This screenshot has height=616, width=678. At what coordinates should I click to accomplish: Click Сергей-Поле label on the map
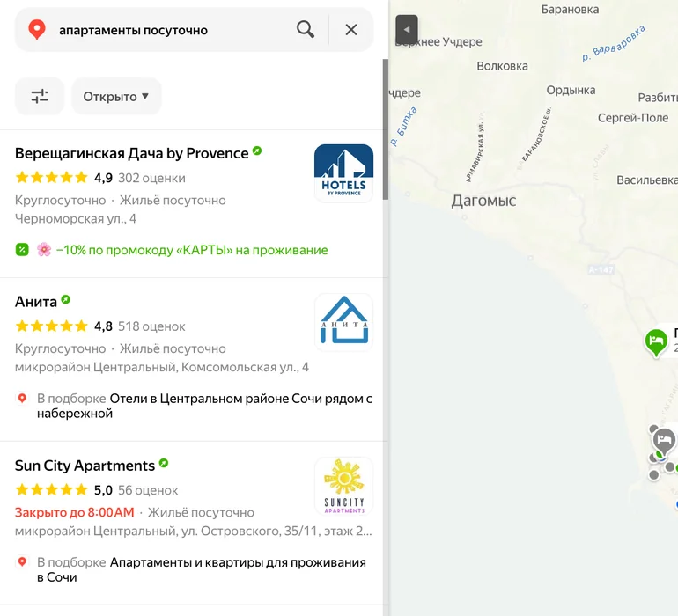click(633, 118)
